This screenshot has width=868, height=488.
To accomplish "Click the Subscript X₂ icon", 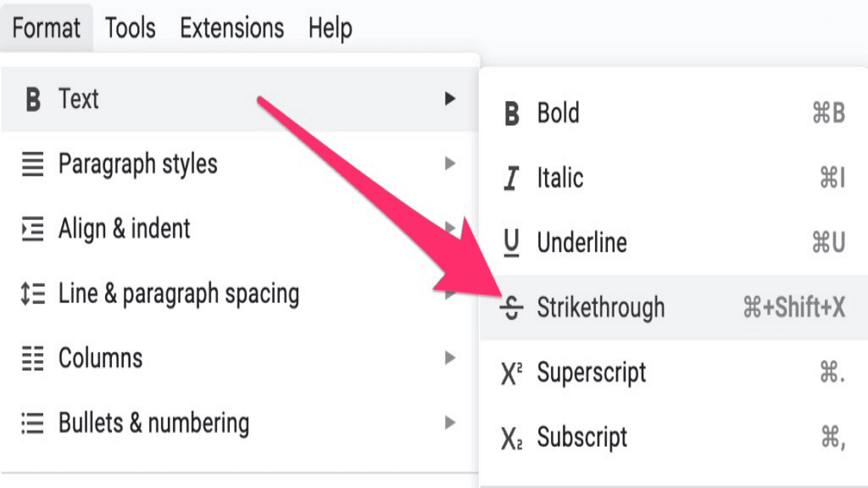I will click(x=510, y=438).
